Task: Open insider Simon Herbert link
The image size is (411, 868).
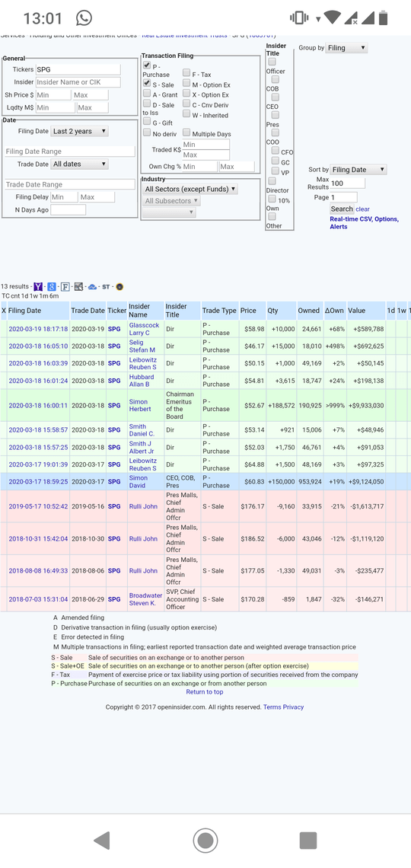Action: (x=139, y=405)
